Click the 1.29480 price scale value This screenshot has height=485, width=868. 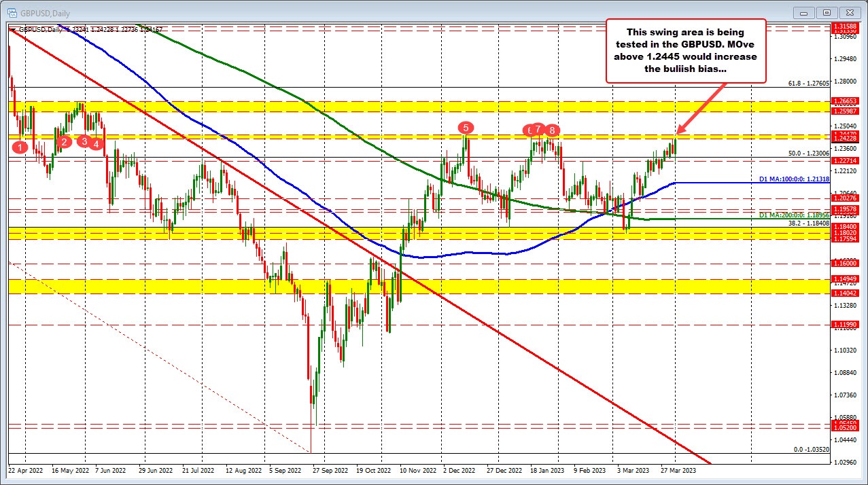tap(845, 58)
